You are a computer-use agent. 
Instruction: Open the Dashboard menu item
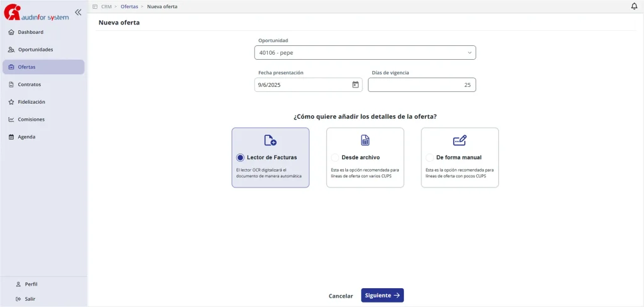pyautogui.click(x=30, y=32)
